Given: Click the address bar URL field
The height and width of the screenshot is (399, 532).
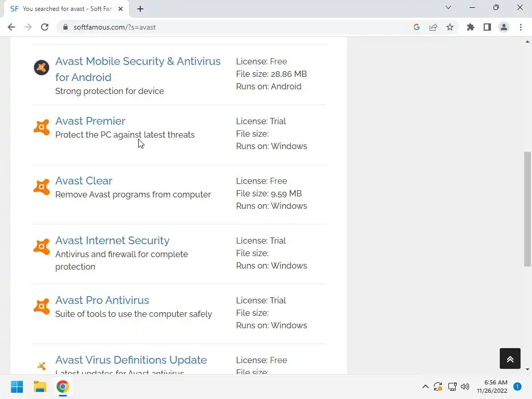Looking at the screenshot, I should 234,27.
